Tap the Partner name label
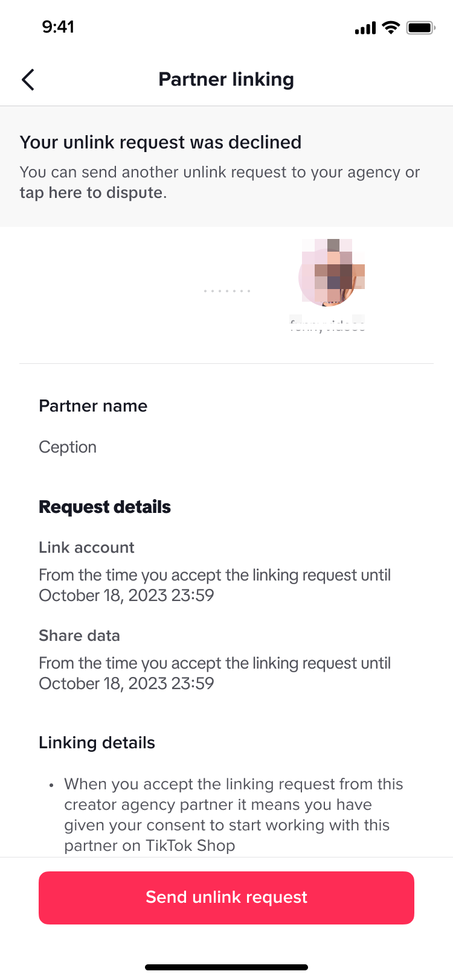This screenshot has height=980, width=453. (x=93, y=406)
